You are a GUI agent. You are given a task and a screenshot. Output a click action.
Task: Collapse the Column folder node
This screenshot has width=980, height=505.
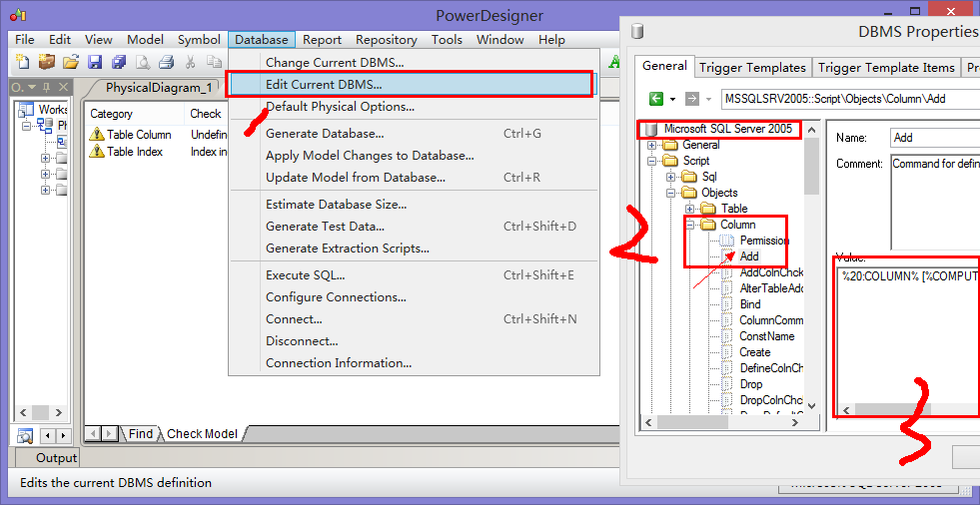tap(690, 225)
